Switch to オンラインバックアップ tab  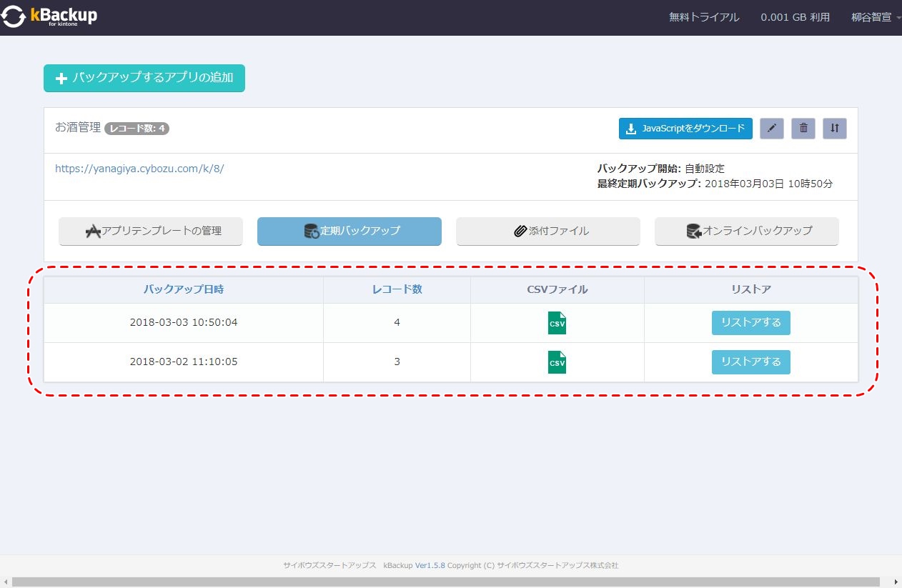(x=747, y=231)
